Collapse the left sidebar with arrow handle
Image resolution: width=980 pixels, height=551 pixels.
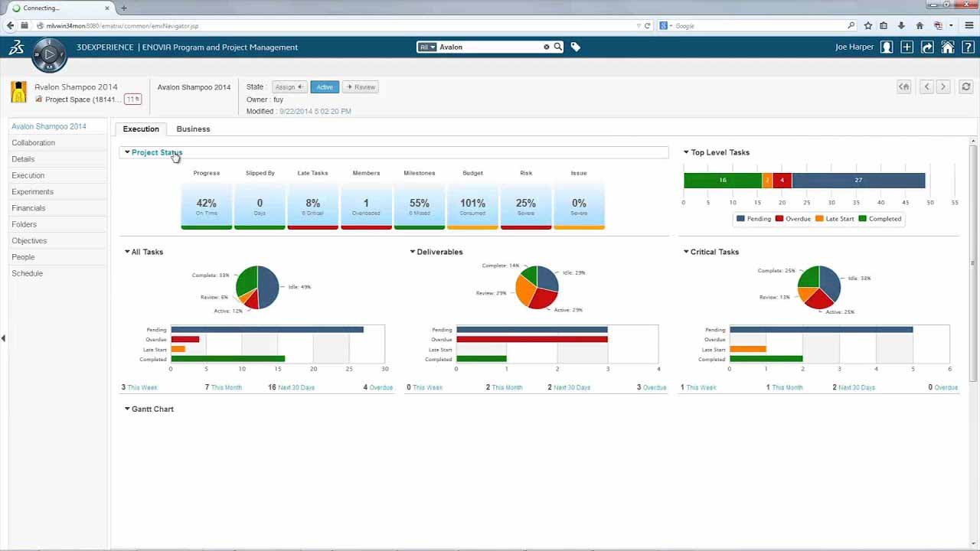(3, 338)
